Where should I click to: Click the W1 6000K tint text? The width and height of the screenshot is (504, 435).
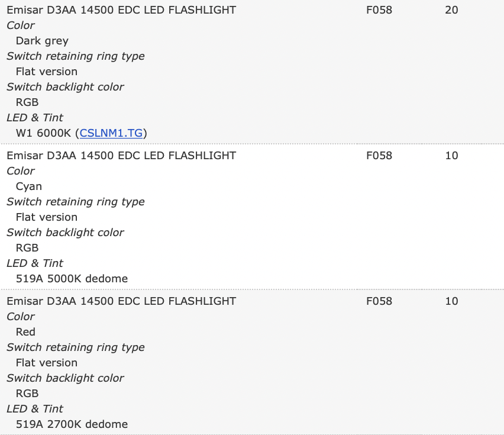click(45, 133)
